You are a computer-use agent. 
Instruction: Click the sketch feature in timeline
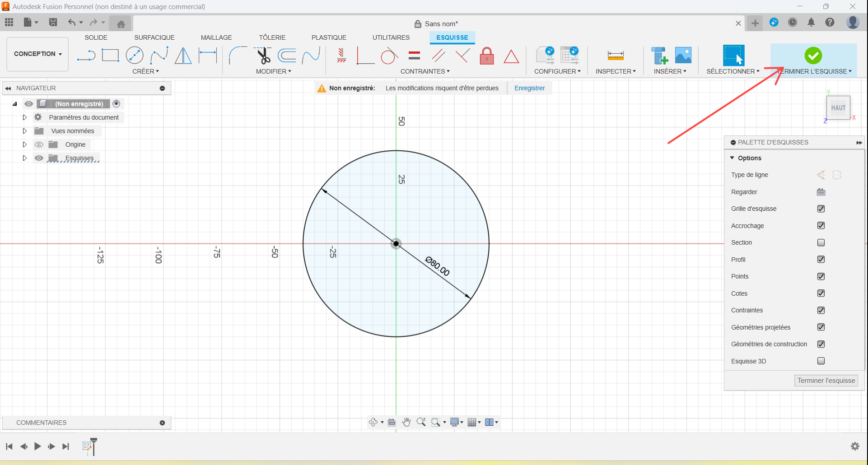(87, 446)
